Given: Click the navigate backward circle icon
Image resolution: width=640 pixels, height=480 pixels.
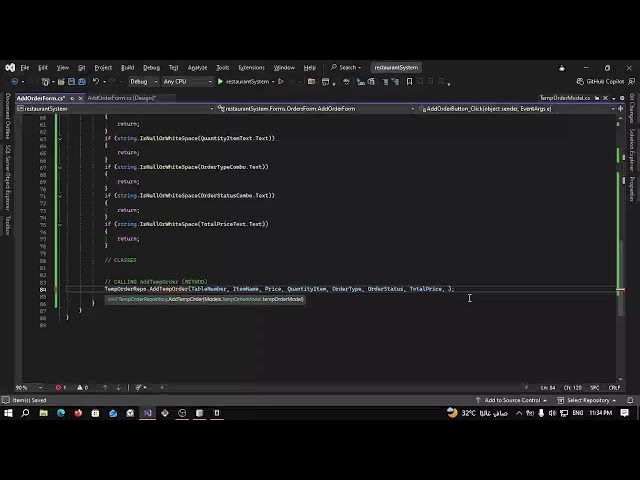Looking at the screenshot, I should coord(15,82).
